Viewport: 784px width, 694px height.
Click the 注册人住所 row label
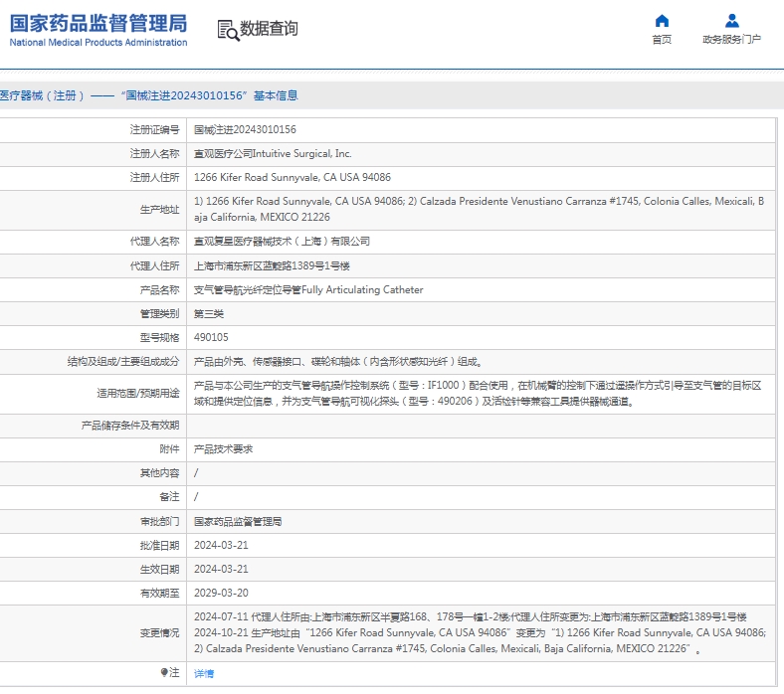pos(154,177)
